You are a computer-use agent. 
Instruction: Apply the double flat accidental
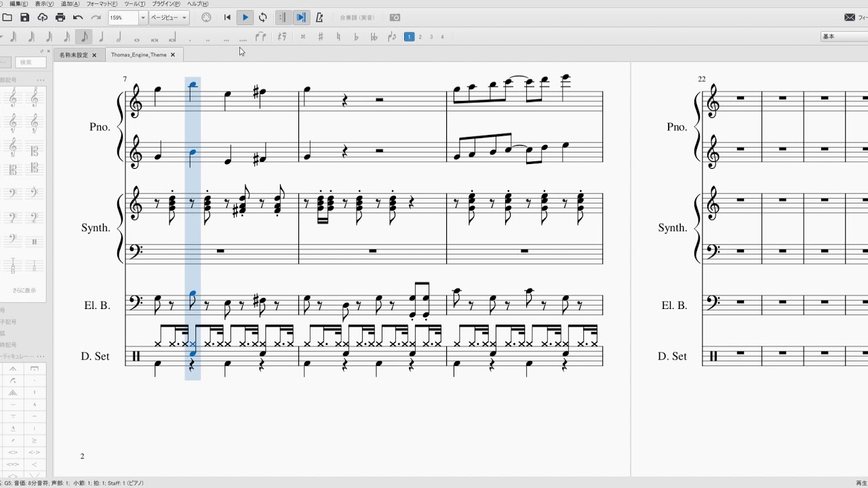374,37
